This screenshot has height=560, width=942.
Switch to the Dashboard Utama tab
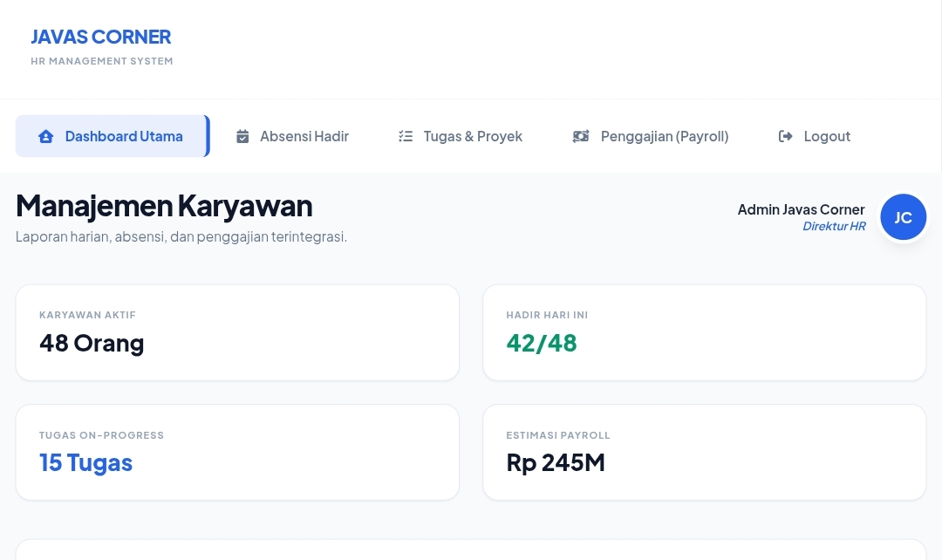pyautogui.click(x=113, y=136)
